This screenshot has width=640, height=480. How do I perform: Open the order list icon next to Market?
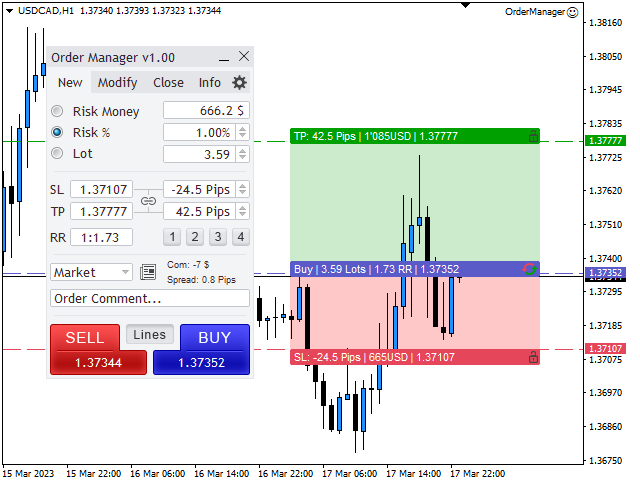coord(148,272)
